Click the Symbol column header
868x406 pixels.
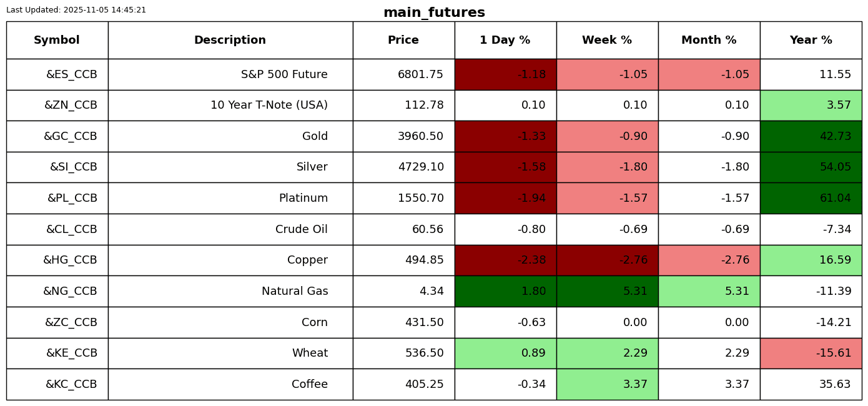[57, 40]
